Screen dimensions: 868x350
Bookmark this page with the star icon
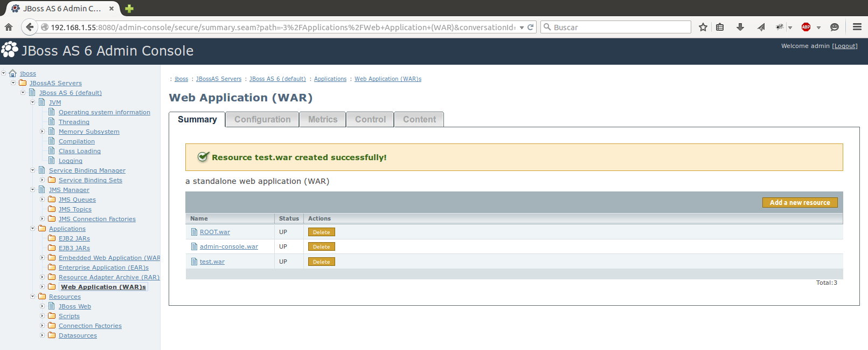(703, 27)
